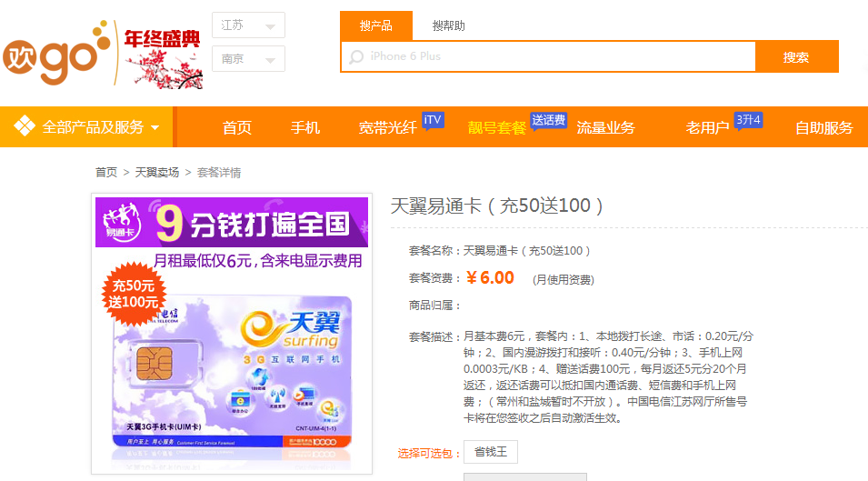868x481 pixels.
Task: Open the 宽带光纤 navigation item
Action: click(387, 128)
